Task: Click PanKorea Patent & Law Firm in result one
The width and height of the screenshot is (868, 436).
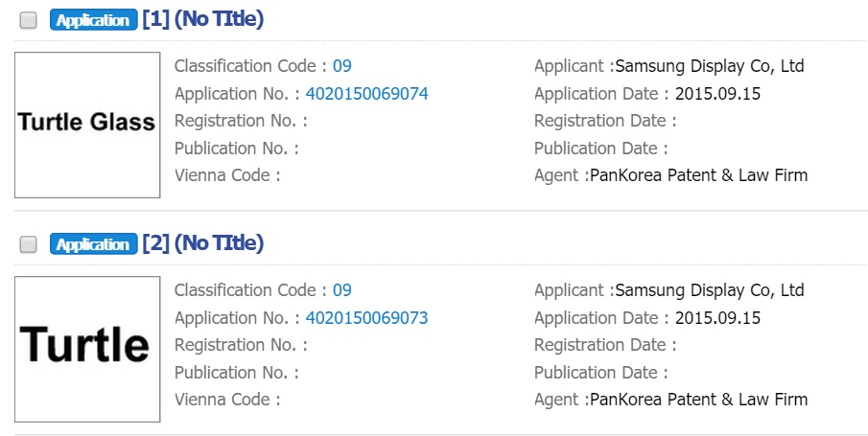Action: pyautogui.click(x=698, y=175)
